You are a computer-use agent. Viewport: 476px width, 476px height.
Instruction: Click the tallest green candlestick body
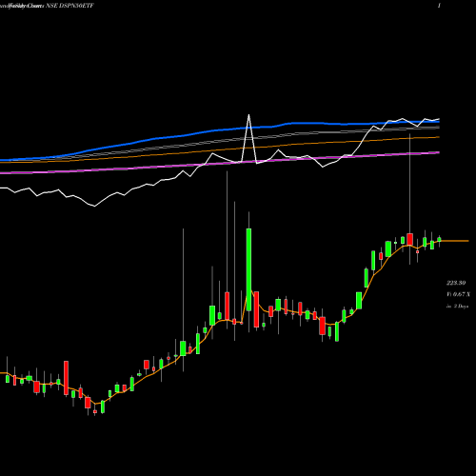pyautogui.click(x=248, y=269)
